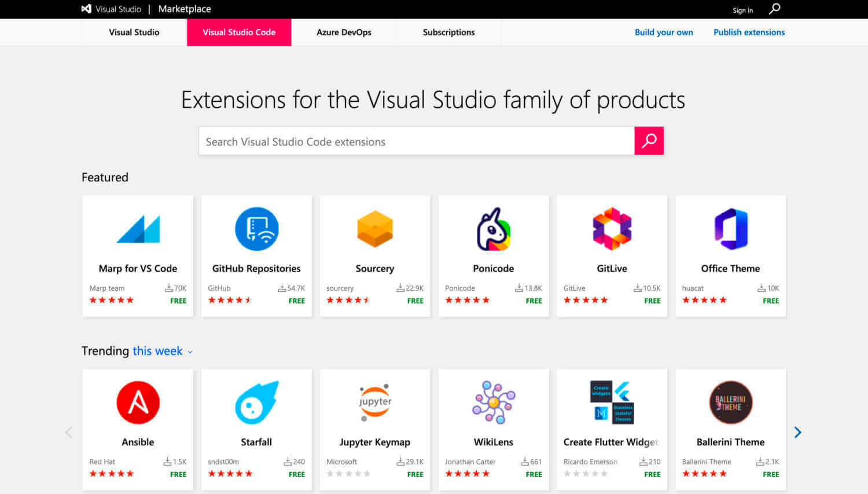Click the Jupyter Keymap title
The height and width of the screenshot is (494, 868).
(x=375, y=442)
